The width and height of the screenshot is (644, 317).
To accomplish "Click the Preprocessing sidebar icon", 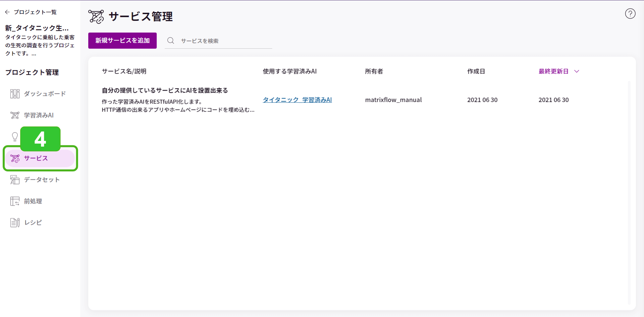I will pyautogui.click(x=15, y=201).
